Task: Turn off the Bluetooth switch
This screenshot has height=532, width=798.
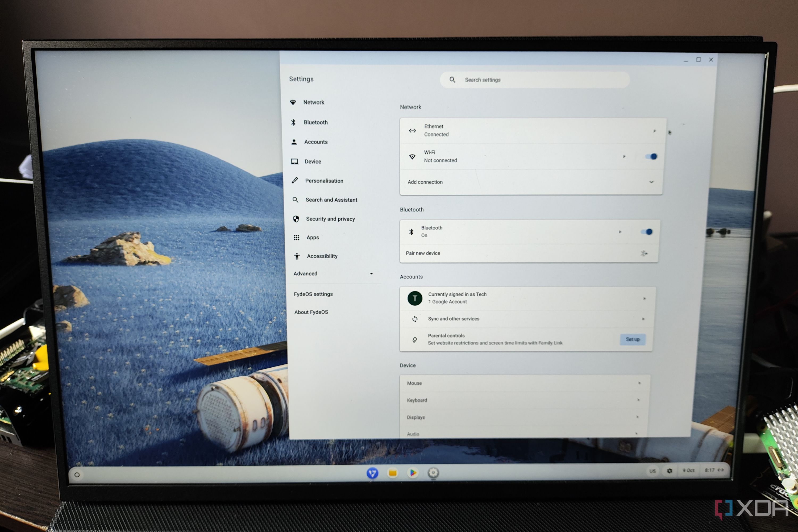Action: click(646, 232)
